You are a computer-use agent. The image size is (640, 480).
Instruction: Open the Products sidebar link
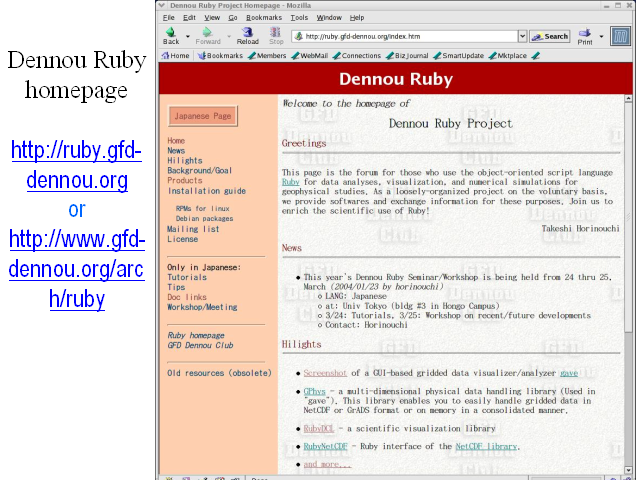pos(184,180)
